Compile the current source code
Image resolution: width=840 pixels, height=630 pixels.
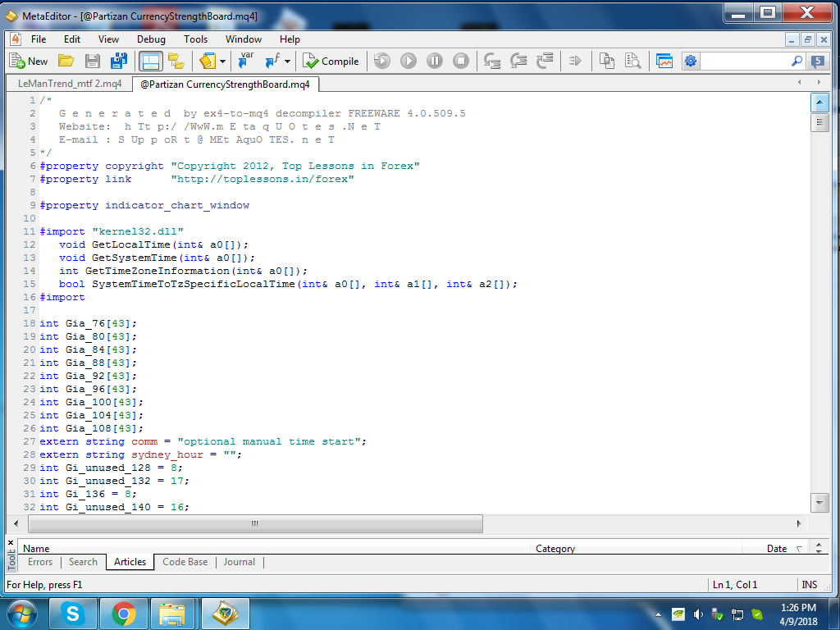(x=331, y=61)
